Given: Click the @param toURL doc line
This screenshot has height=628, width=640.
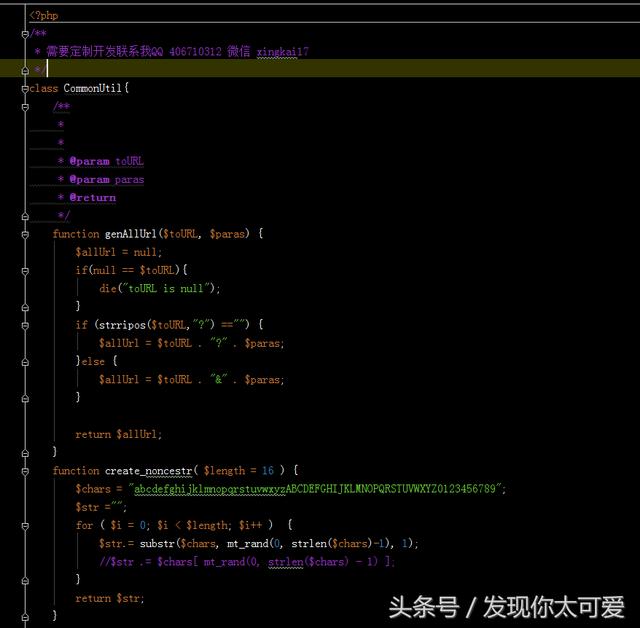Looking at the screenshot, I should pos(101,161).
